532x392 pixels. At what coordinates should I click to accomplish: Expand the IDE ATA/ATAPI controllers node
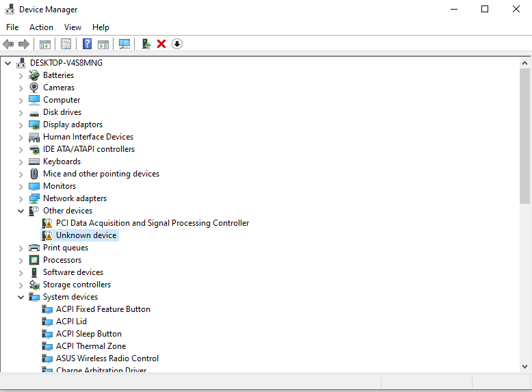[21, 150]
